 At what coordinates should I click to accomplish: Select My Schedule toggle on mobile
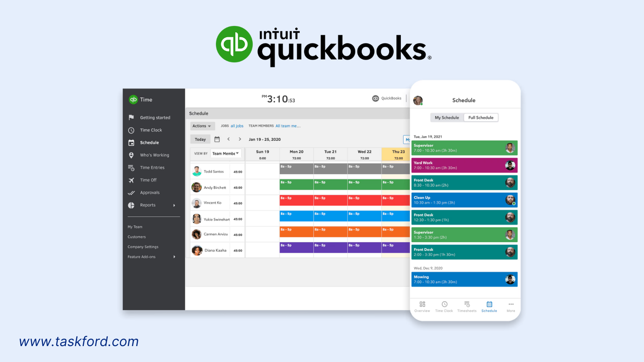(x=447, y=118)
